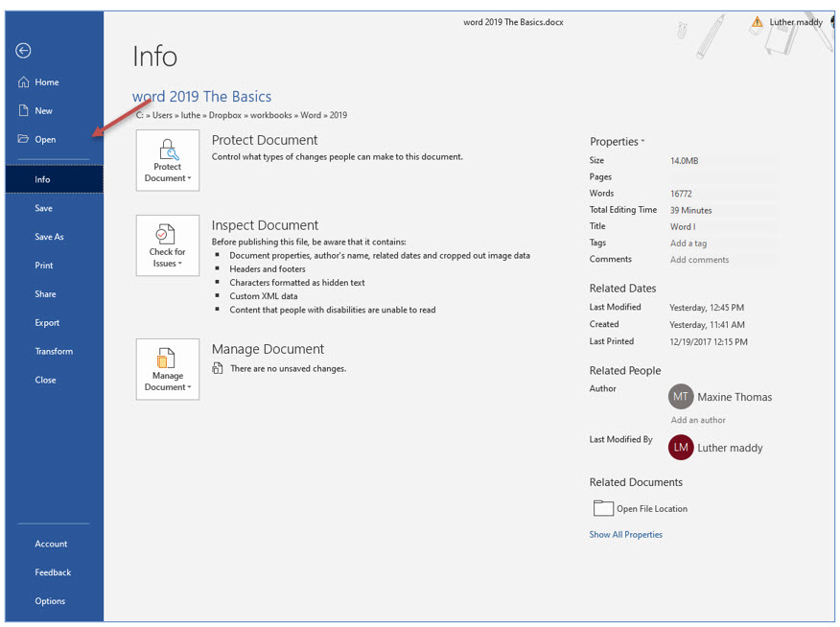Expand the Properties dropdown header
Viewport: 840px width, 627px height.
[x=617, y=141]
